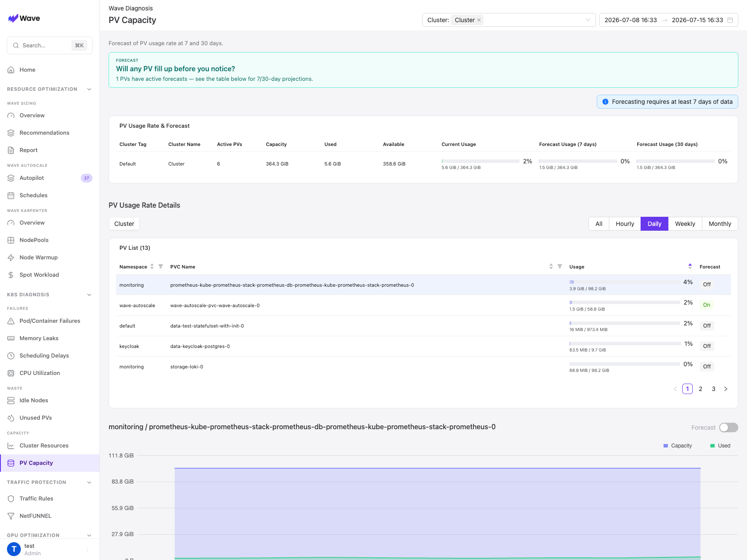
Task: Collapse the Traffic Protection section
Action: pos(89,482)
